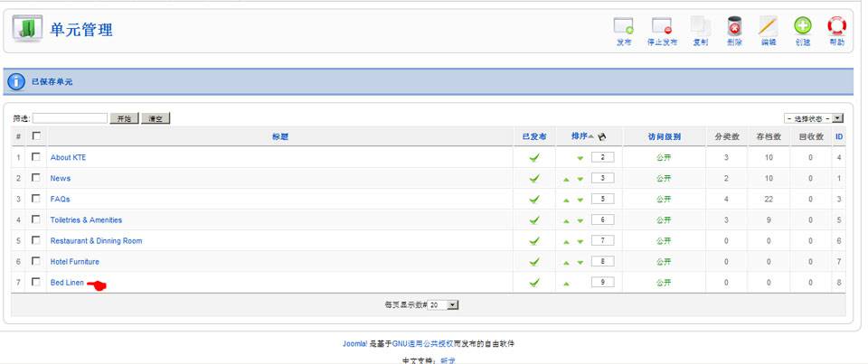Click the order field for Bed Linen
Viewport: 868px width, 364px height.
tap(602, 282)
